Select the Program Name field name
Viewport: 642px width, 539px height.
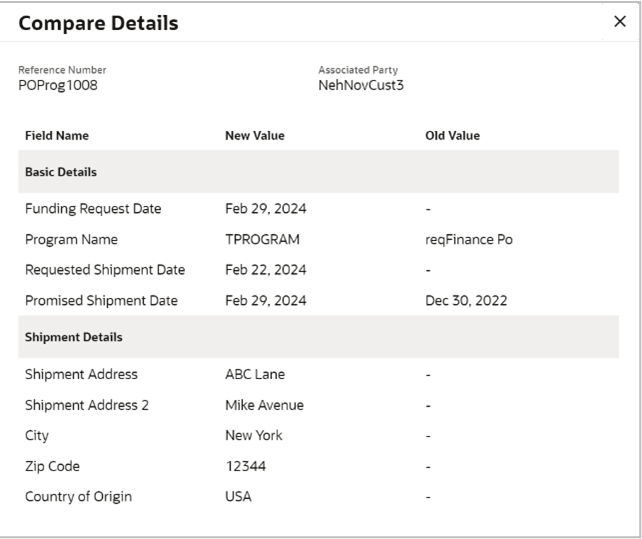[x=71, y=239]
